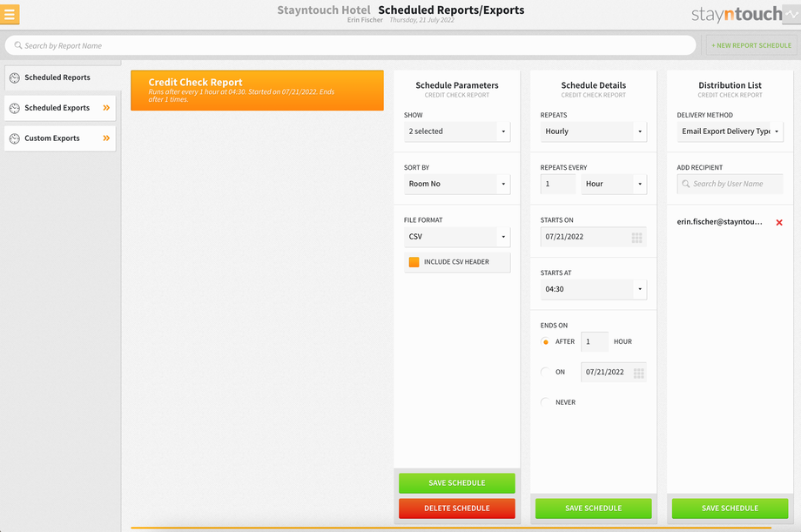Select the Credit Check Report schedule card

pos(257,91)
